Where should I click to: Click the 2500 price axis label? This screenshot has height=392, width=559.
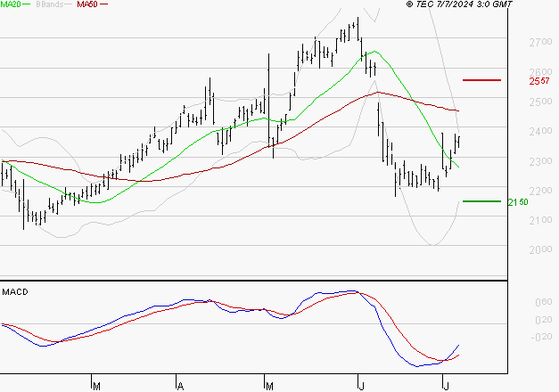point(540,102)
